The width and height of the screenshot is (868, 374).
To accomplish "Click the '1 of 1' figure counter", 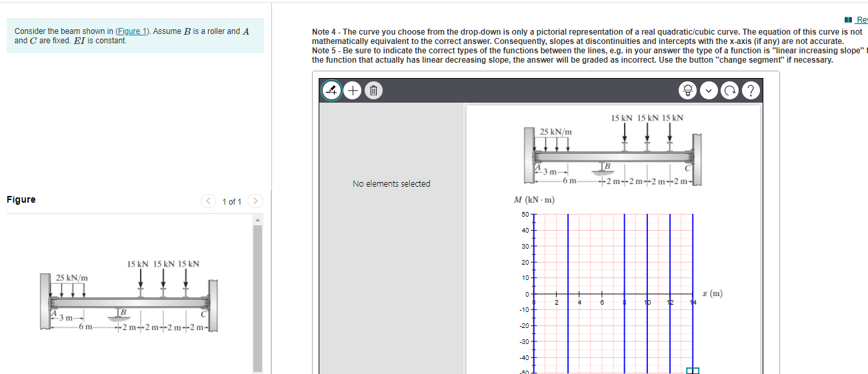I will [232, 201].
